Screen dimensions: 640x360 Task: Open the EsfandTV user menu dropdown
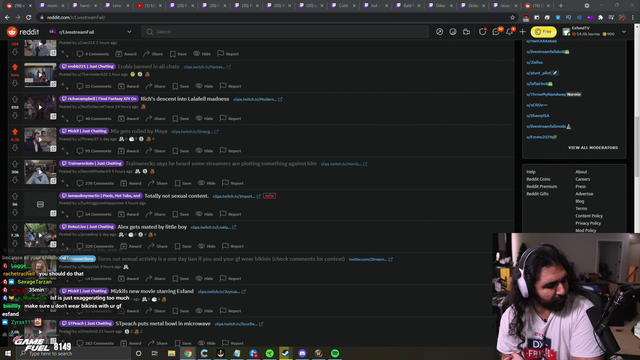pyautogui.click(x=594, y=32)
